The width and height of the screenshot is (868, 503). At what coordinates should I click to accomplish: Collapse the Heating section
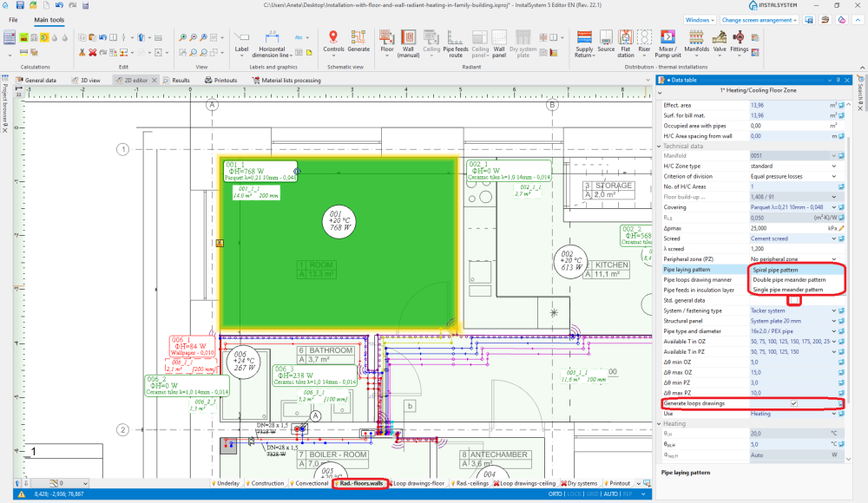pyautogui.click(x=660, y=424)
